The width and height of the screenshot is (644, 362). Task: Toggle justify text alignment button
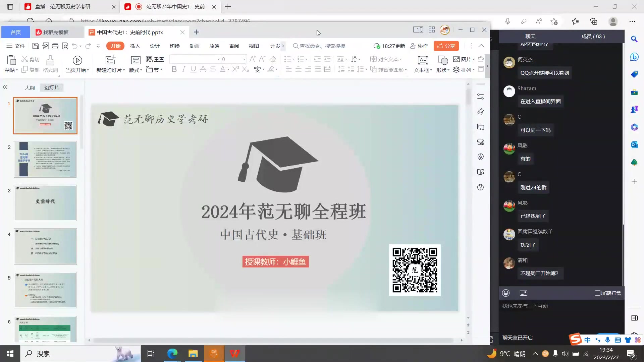318,69
